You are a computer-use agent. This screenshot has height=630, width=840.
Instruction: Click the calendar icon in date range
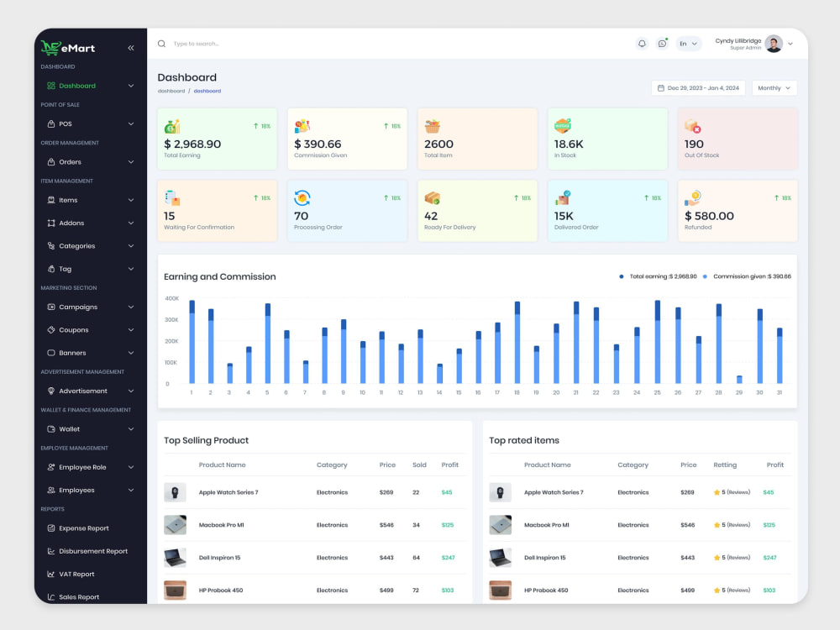point(660,88)
